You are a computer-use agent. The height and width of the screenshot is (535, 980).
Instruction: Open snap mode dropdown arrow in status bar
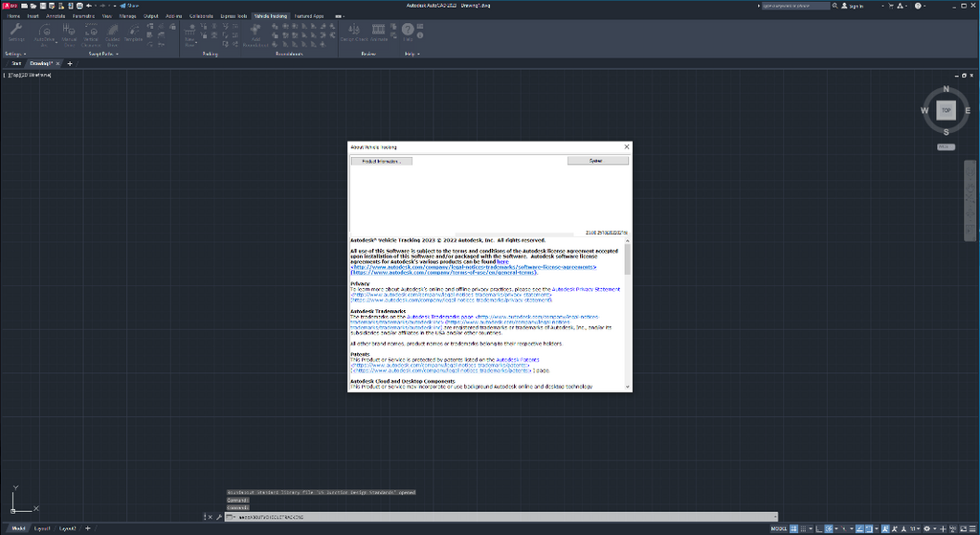point(811,528)
